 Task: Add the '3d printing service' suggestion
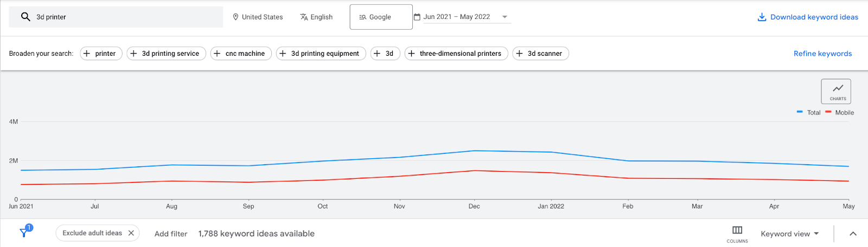[166, 54]
